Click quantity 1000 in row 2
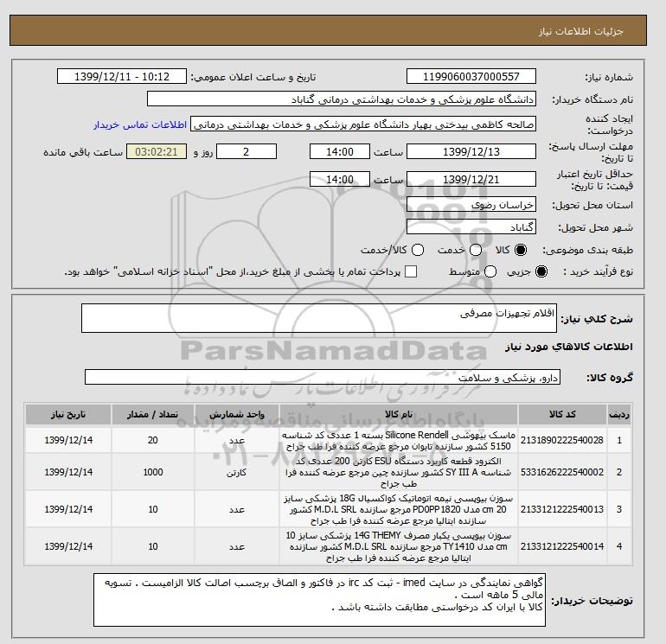The height and width of the screenshot is (644, 666). (153, 472)
